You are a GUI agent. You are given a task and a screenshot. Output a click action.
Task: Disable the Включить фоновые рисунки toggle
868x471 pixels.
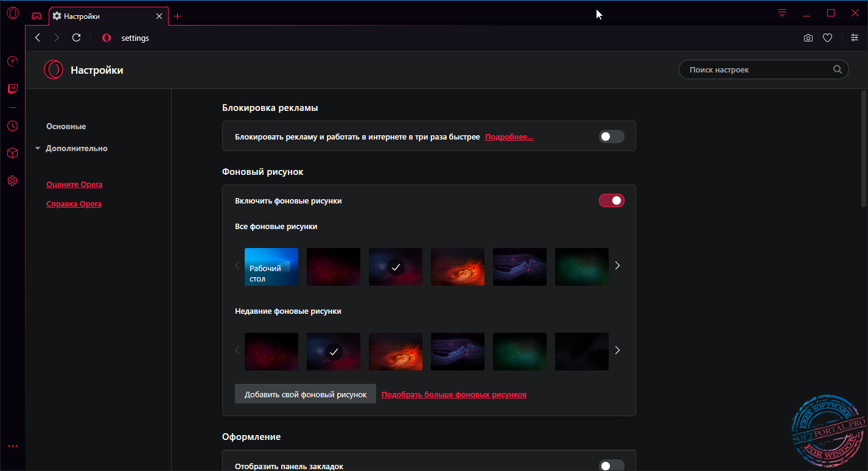(x=612, y=200)
